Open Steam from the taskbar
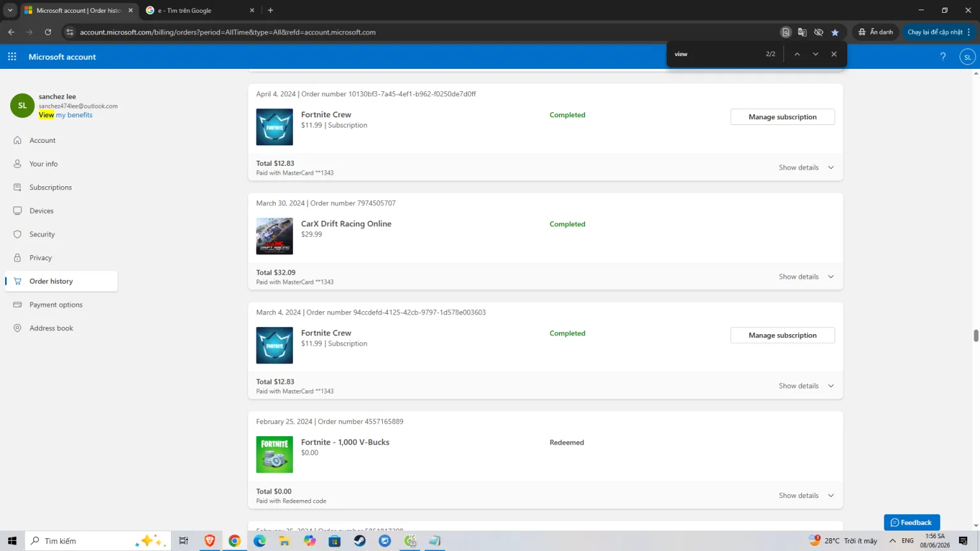Image resolution: width=980 pixels, height=551 pixels. click(360, 541)
